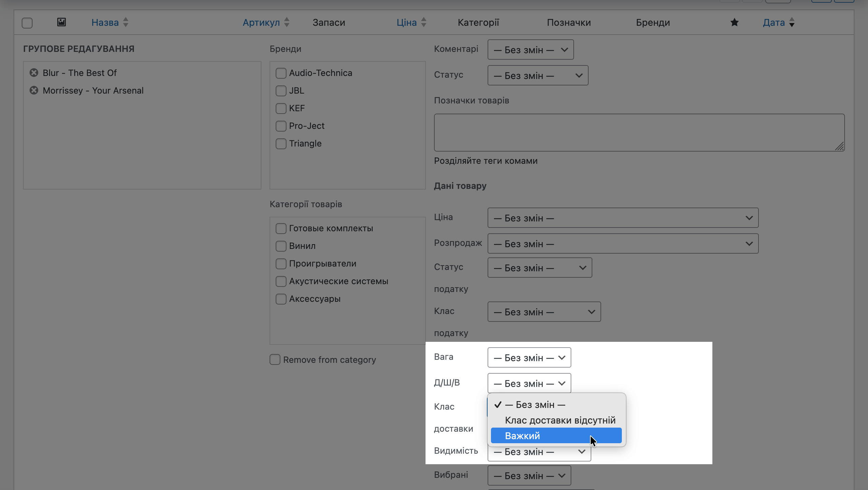Screen dimensions: 868x490
Task: Click Розділяйте теги комами hint text
Action: (486, 161)
